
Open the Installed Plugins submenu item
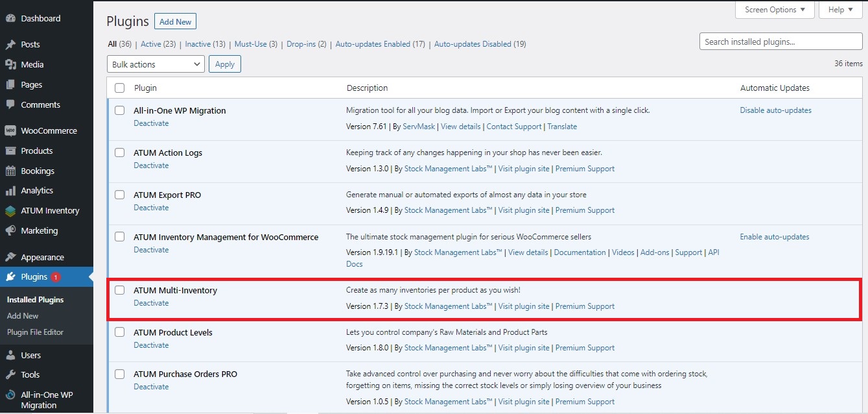click(36, 300)
